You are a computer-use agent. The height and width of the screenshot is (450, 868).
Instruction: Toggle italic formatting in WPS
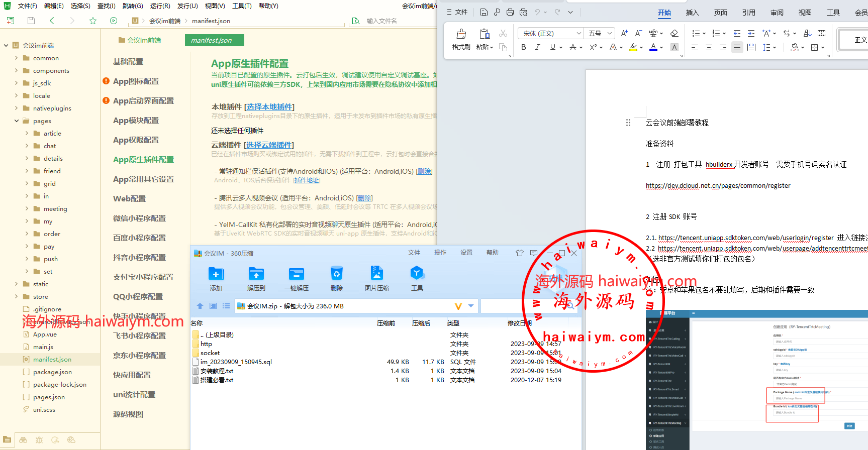coord(537,47)
